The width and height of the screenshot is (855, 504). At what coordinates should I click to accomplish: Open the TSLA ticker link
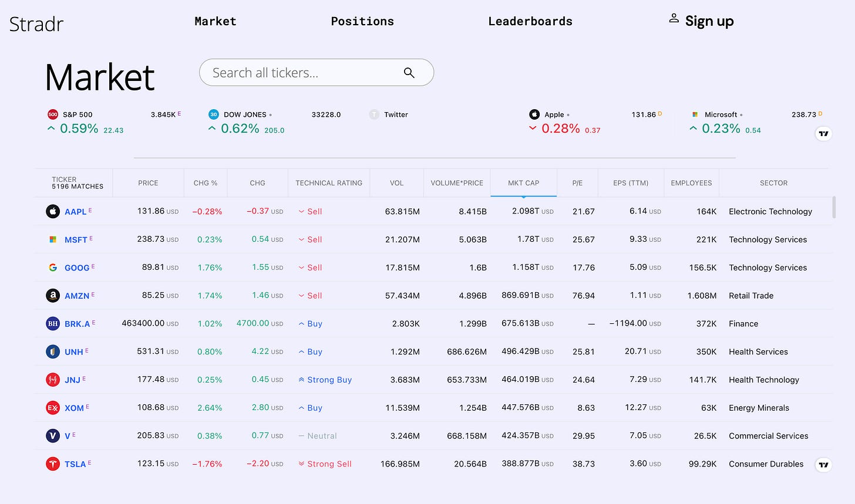coord(75,464)
